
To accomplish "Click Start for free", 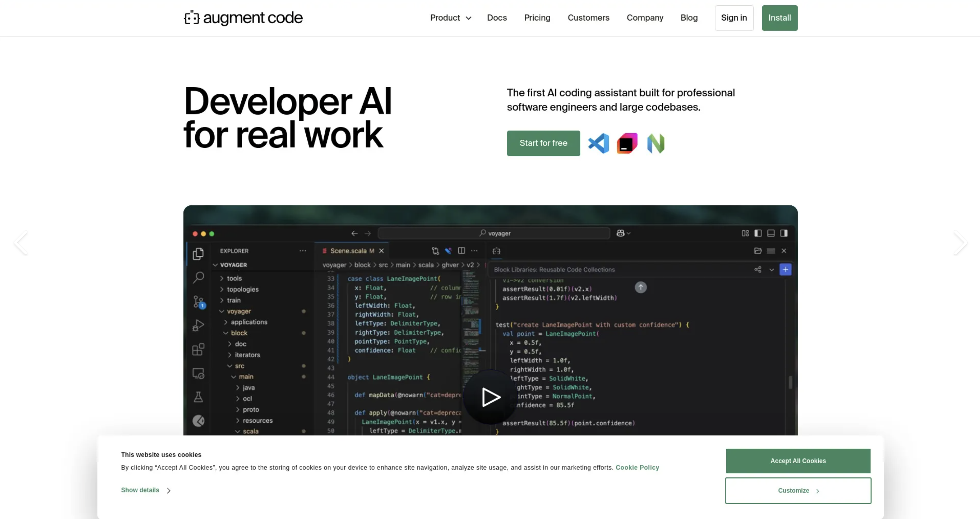I will coord(543,143).
